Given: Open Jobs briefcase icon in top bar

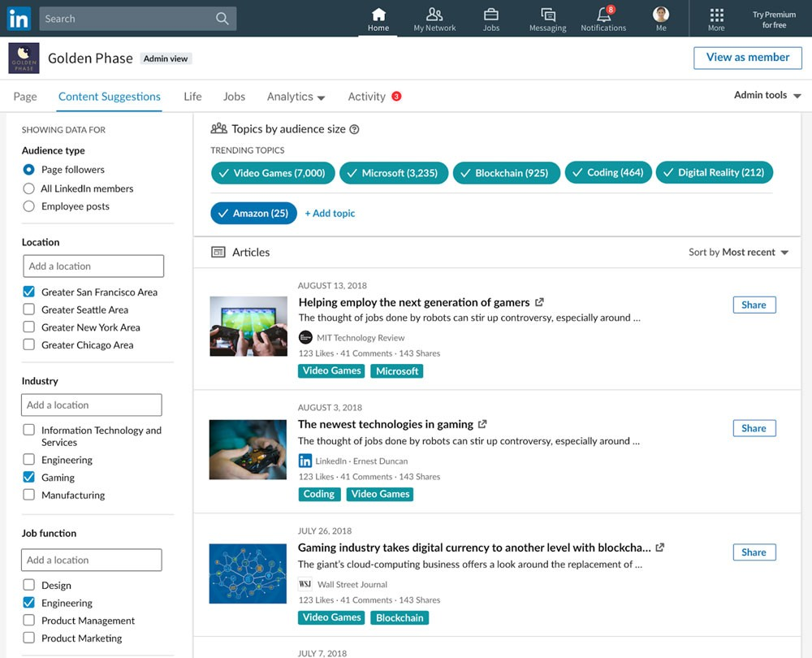Looking at the screenshot, I should (x=491, y=15).
